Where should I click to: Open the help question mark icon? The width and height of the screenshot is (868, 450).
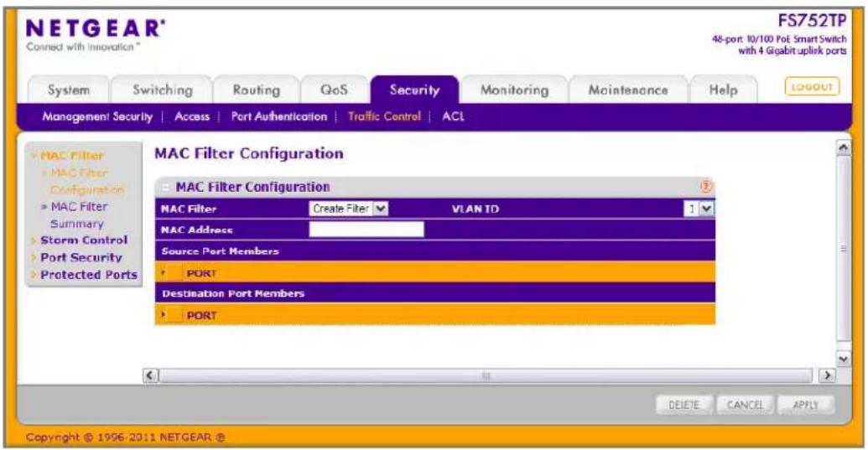[x=706, y=187]
